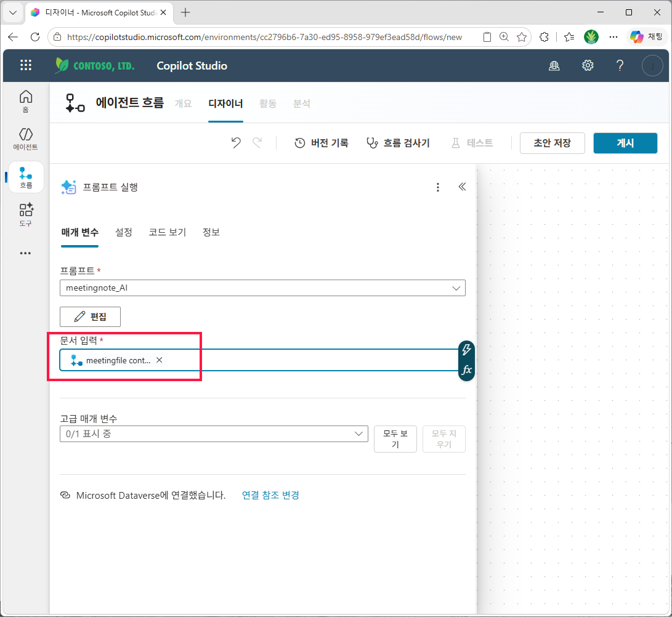
Task: Add this page to favorites with the star
Action: 522,37
